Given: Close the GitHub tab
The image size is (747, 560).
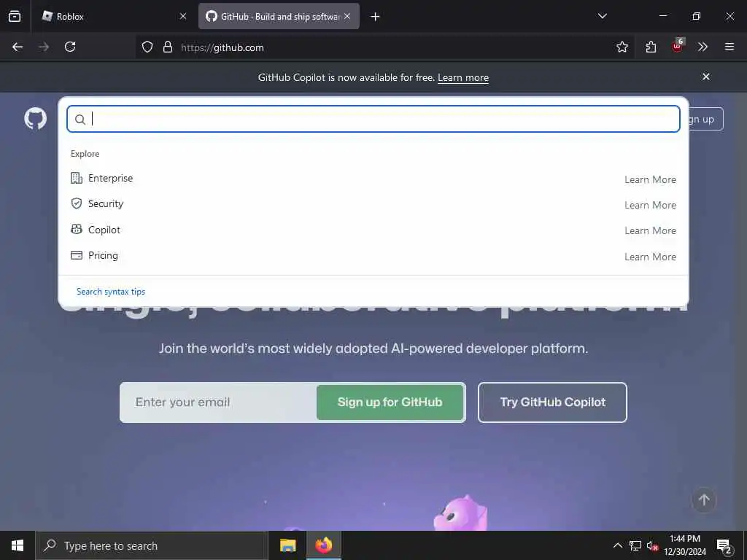Looking at the screenshot, I should pos(347,16).
